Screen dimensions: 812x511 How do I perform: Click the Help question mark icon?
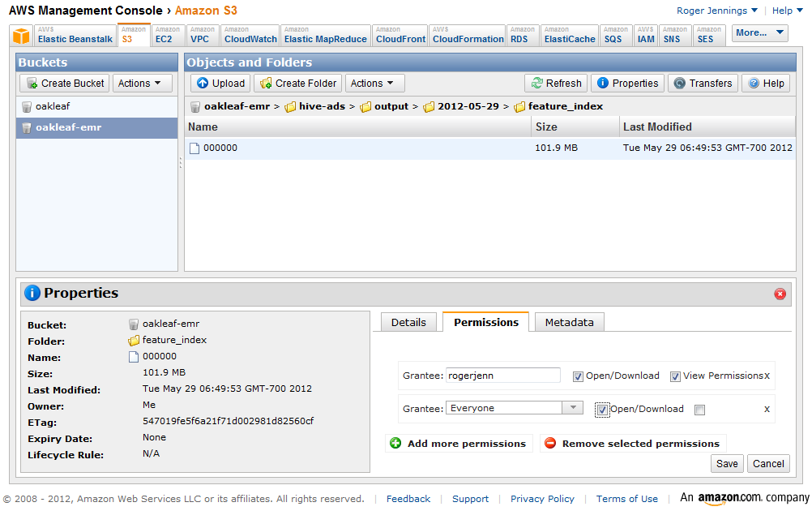click(x=754, y=83)
